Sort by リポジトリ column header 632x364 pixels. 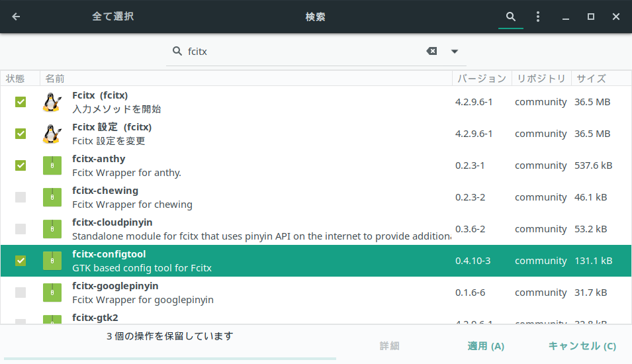(541, 78)
